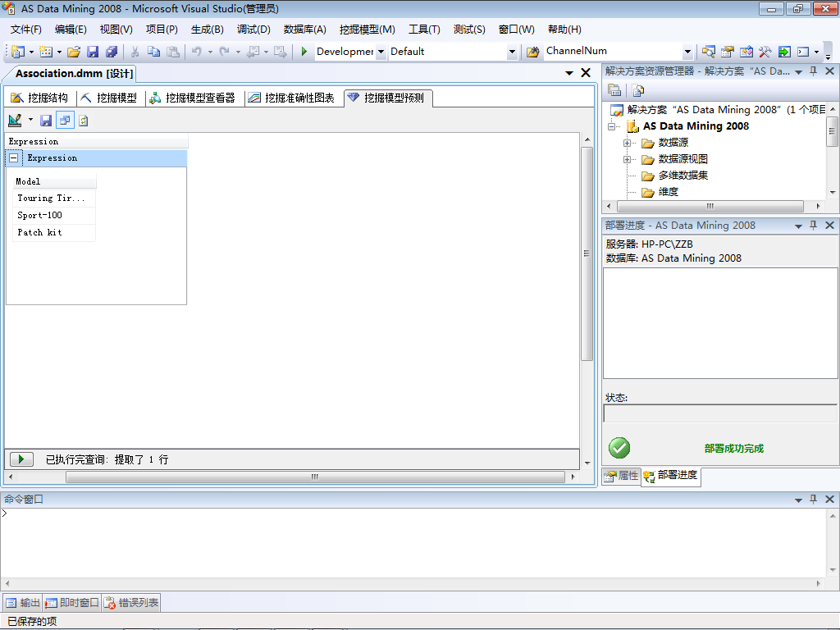Close the Association.dmm document tab
This screenshot has height=630, width=840.
pyautogui.click(x=586, y=73)
